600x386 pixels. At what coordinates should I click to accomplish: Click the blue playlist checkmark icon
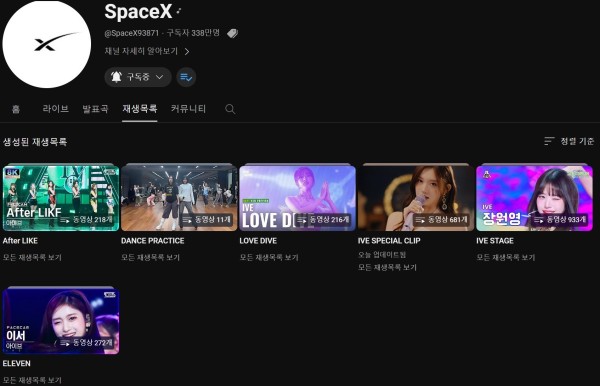[186, 77]
